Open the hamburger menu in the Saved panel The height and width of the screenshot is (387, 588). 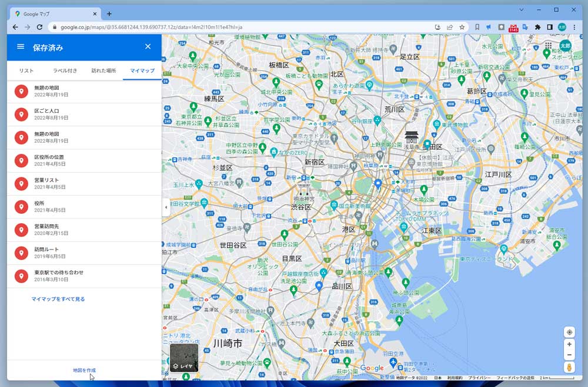[21, 46]
